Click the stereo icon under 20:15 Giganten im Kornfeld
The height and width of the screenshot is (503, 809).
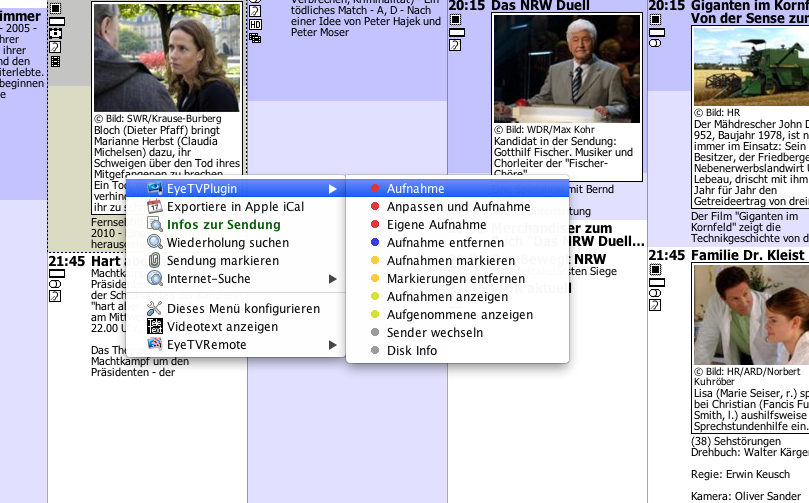[x=655, y=43]
